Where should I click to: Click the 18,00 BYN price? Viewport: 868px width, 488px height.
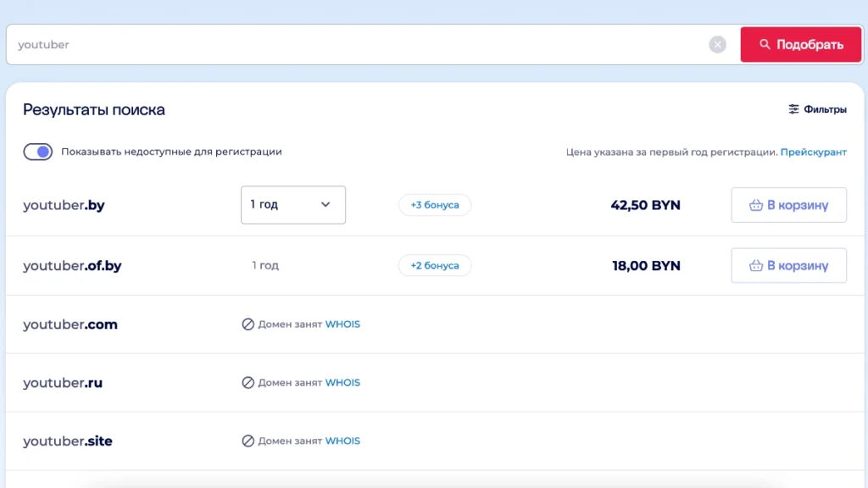[646, 265]
